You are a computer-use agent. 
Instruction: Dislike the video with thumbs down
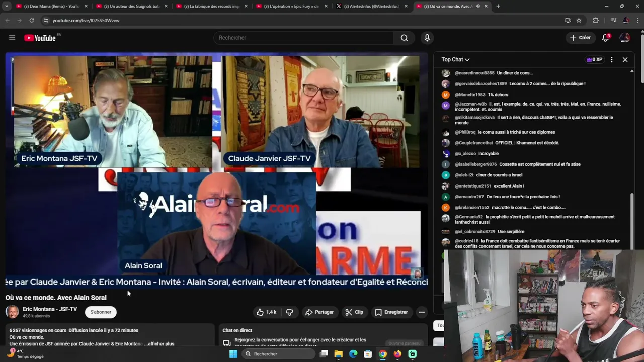tap(289, 312)
